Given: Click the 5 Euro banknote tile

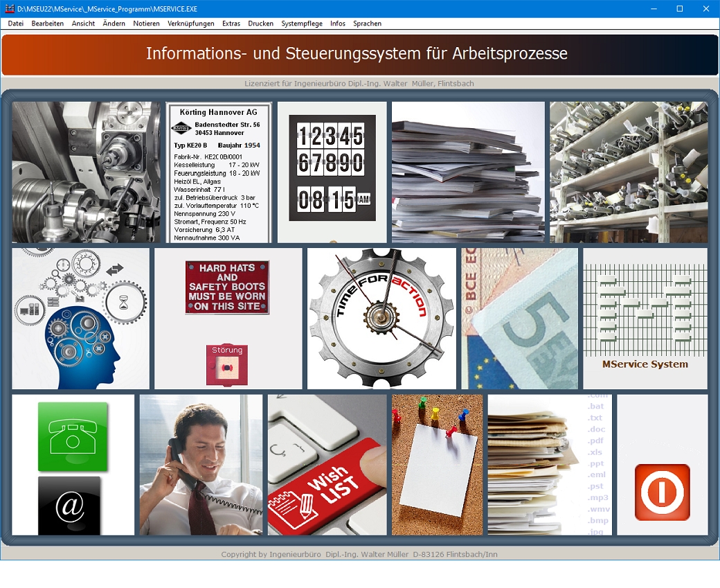Looking at the screenshot, I should (520, 319).
